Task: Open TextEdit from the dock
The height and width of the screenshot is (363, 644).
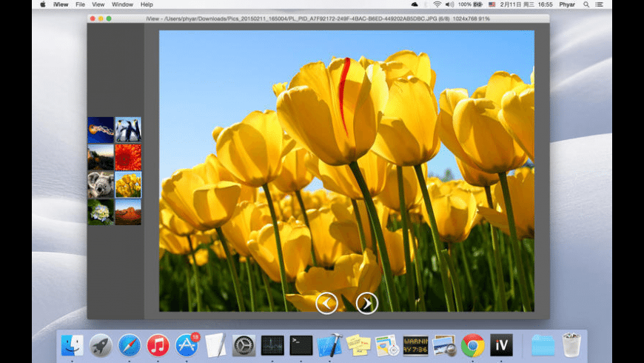Action: (215, 345)
